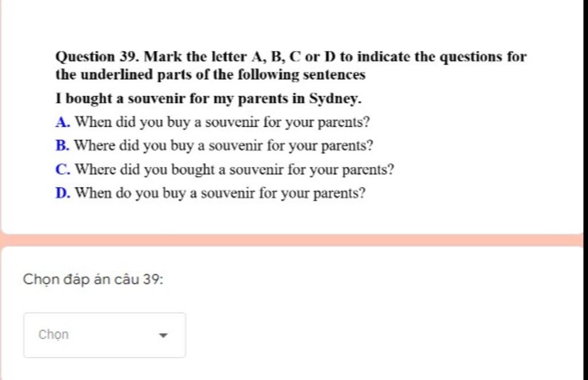This screenshot has width=588, height=380.
Task: Select option C sentence 'Where did you bought'
Action: 234,170
